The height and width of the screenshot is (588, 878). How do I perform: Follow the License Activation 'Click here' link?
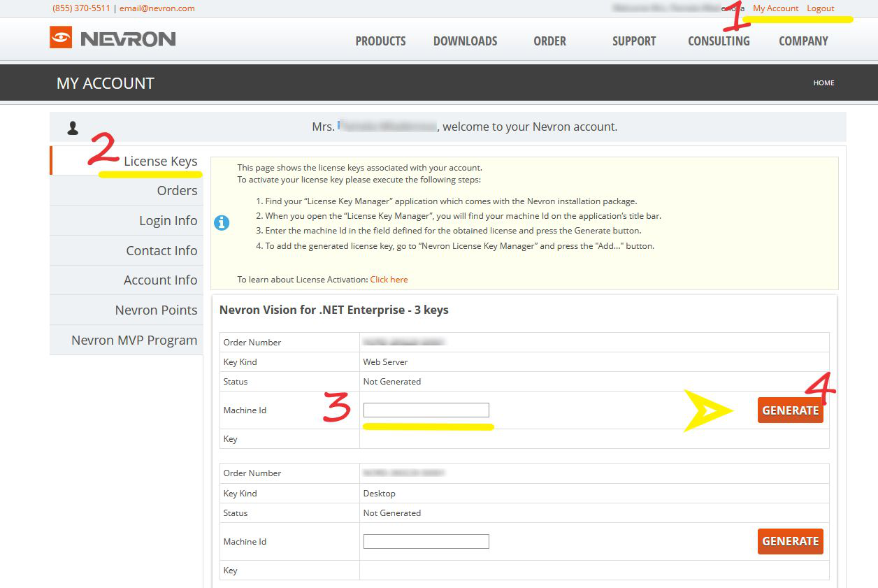(389, 280)
